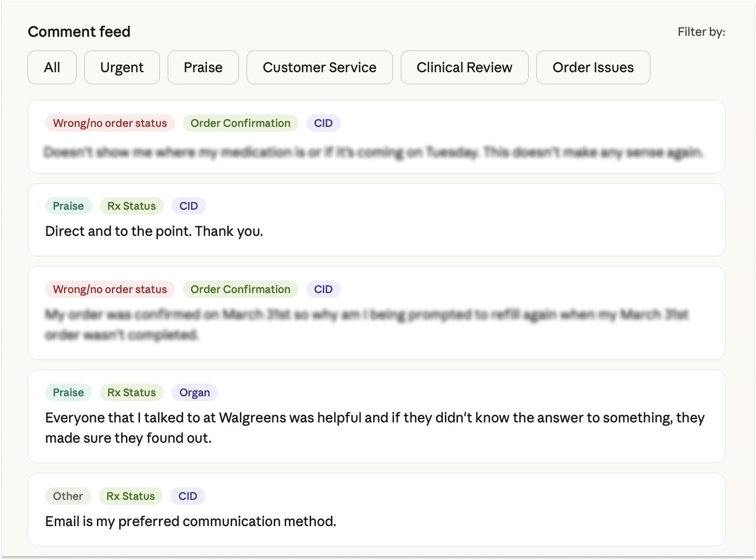Select the "Email is my preferred communication method" comment

[190, 521]
